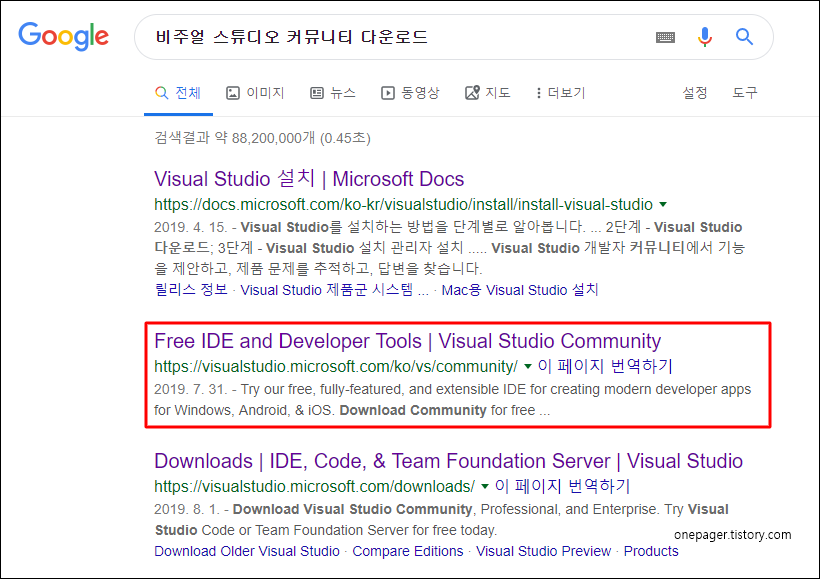The width and height of the screenshot is (820, 579).
Task: Open the on-screen keyboard icon
Action: tap(665, 37)
